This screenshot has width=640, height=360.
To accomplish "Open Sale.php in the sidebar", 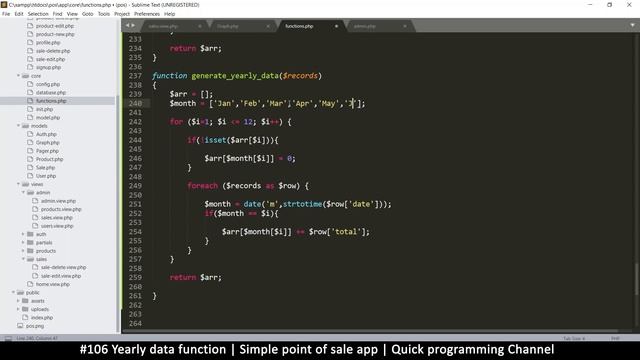I will click(x=45, y=168).
